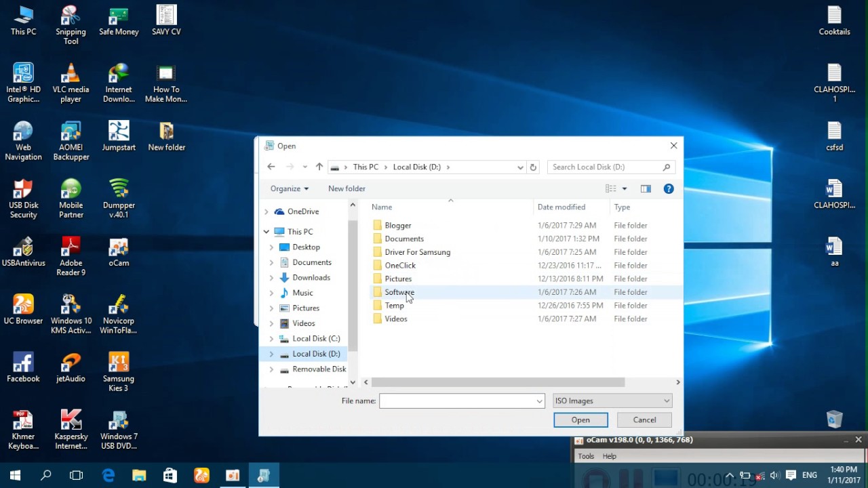Viewport: 868px width, 488px height.
Task: Click the Cancel button
Action: pyautogui.click(x=644, y=420)
